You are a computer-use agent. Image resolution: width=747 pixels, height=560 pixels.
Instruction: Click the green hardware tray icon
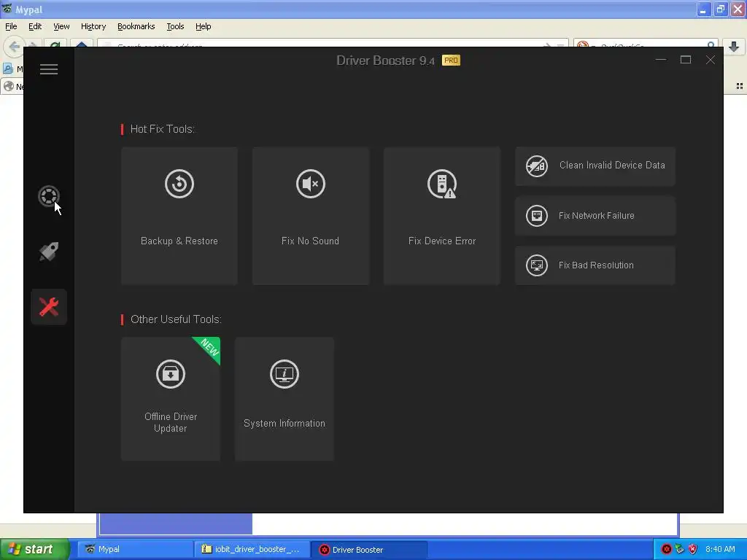coord(680,550)
